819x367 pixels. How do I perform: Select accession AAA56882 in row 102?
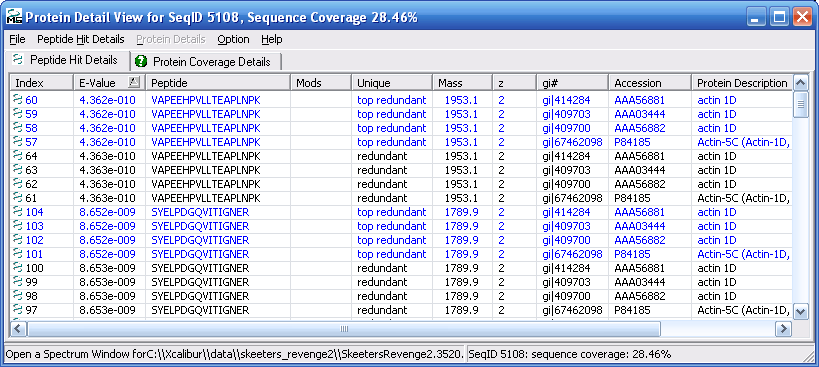tap(639, 240)
